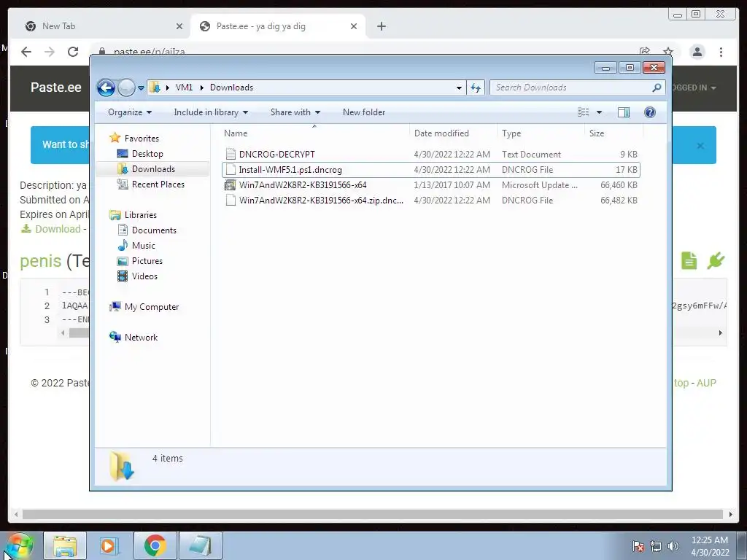The width and height of the screenshot is (747, 560).
Task: Dismiss the blue Paste.ee banner
Action: click(700, 146)
